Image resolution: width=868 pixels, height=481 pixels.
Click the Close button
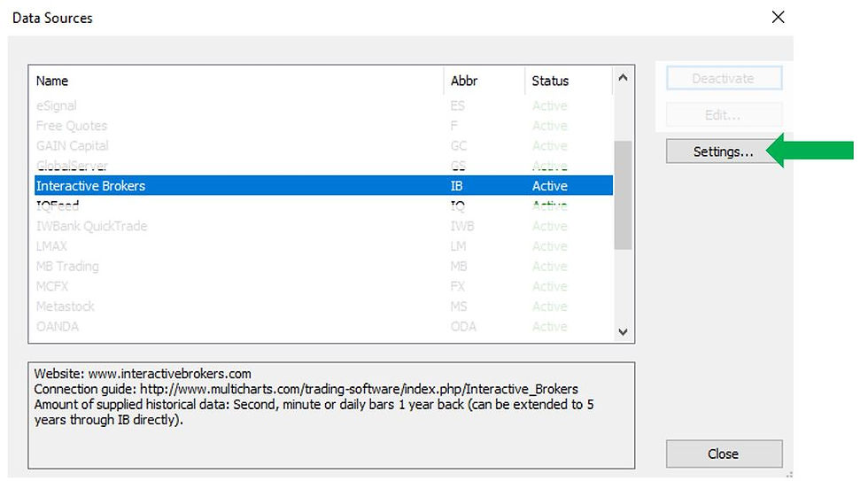pos(724,454)
